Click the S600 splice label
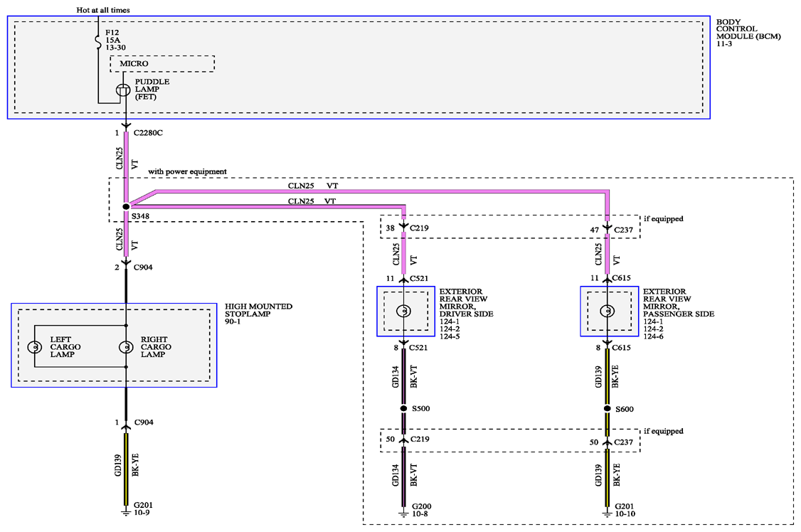Viewport: 801px width, 532px height. (625, 409)
